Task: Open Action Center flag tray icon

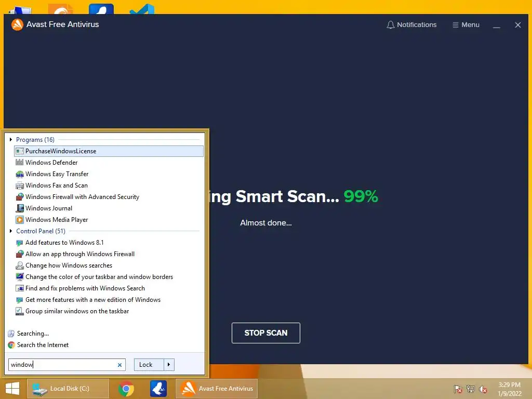Action: coord(458,389)
